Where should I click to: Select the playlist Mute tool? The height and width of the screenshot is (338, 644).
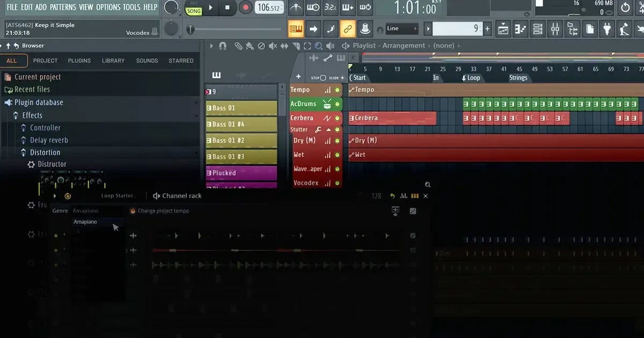pyautogui.click(x=273, y=46)
